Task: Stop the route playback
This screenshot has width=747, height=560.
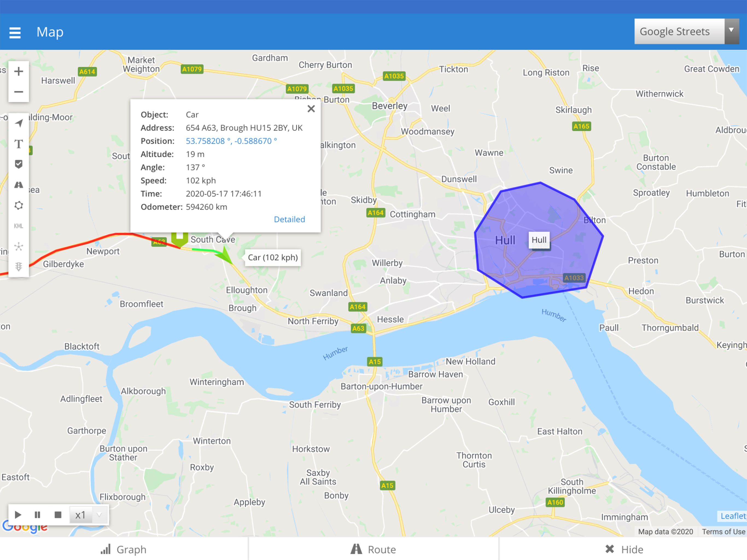Action: [x=58, y=515]
